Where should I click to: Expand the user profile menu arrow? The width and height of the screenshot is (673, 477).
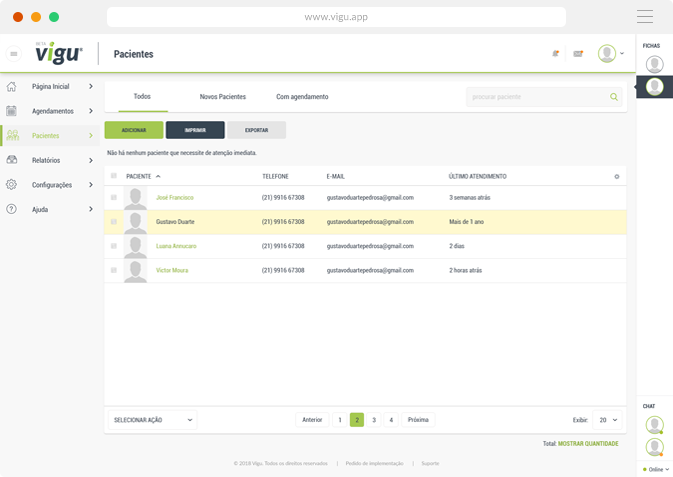pyautogui.click(x=622, y=54)
